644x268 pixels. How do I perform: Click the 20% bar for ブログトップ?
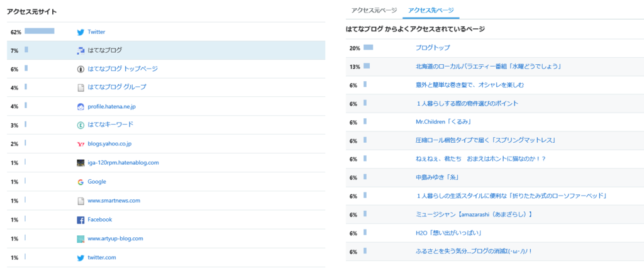[x=369, y=47]
